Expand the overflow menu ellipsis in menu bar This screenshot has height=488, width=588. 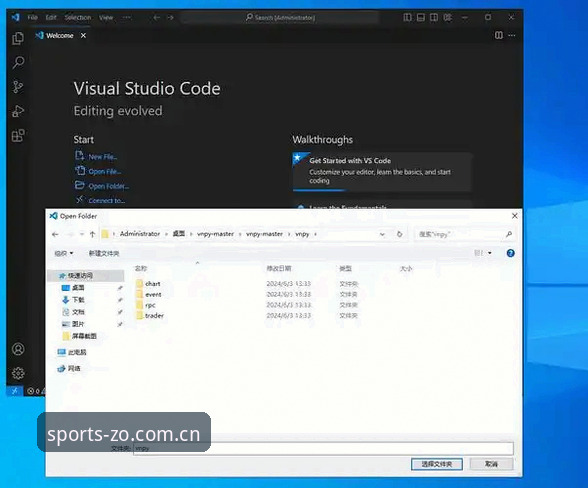tap(127, 17)
